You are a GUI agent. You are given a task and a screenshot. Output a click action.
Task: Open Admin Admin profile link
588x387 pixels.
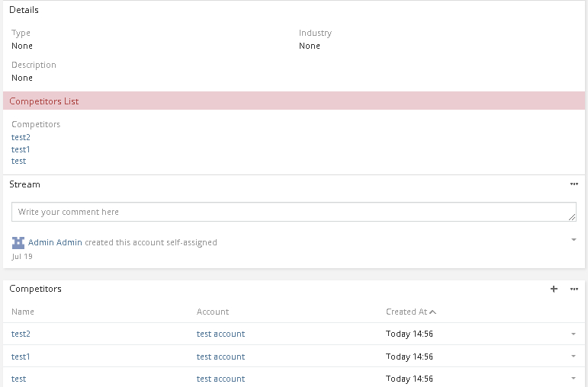click(x=55, y=242)
